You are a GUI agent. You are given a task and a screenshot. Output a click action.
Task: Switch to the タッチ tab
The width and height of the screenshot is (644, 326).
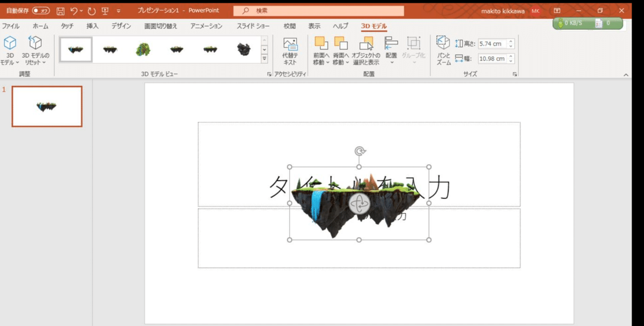(68, 26)
